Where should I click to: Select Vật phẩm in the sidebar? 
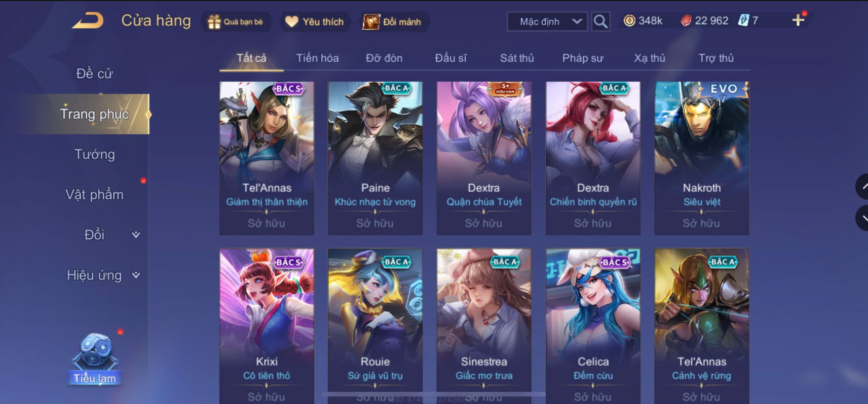pos(95,195)
